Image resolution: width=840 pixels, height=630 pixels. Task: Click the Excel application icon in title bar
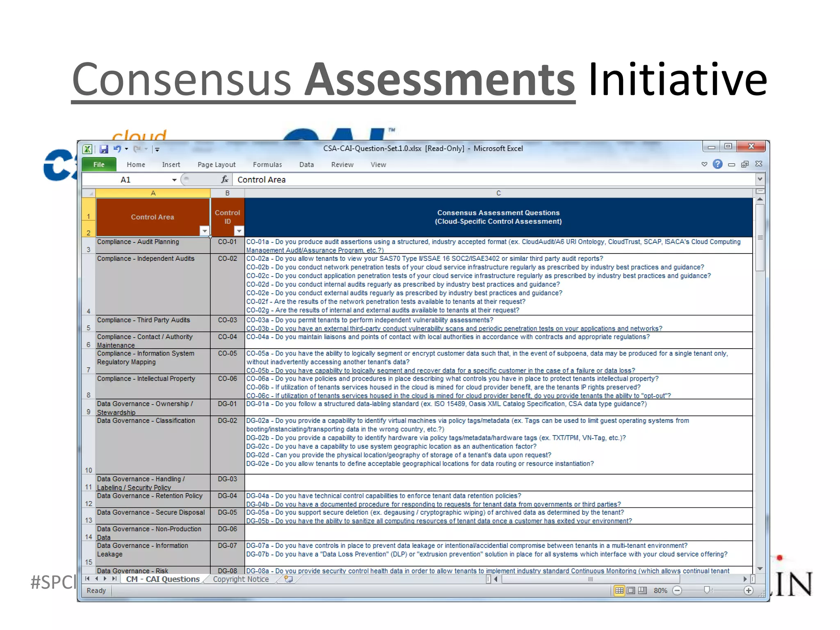(x=87, y=149)
